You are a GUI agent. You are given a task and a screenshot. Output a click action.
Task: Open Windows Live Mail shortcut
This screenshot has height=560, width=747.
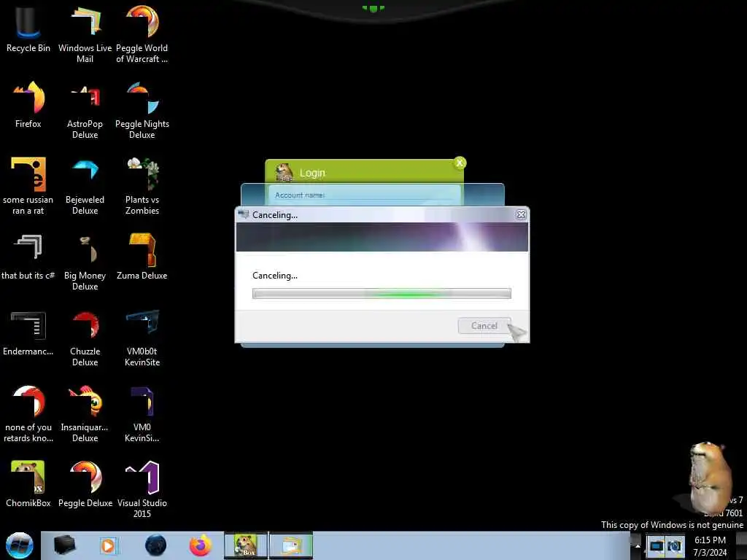coord(85,34)
